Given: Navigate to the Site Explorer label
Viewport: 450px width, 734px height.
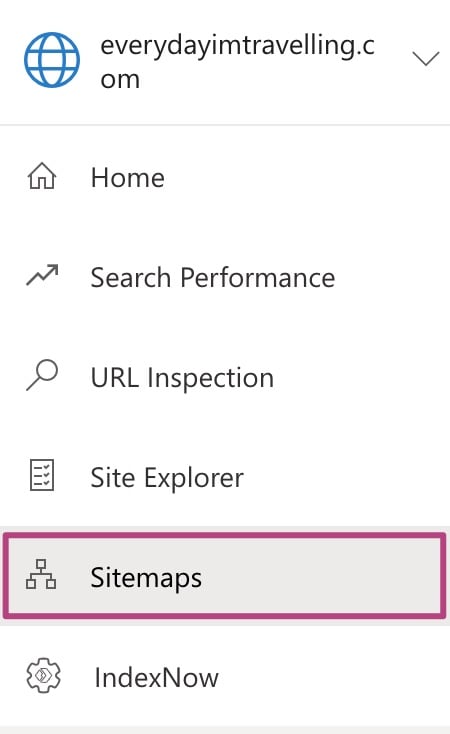Looking at the screenshot, I should tap(167, 478).
